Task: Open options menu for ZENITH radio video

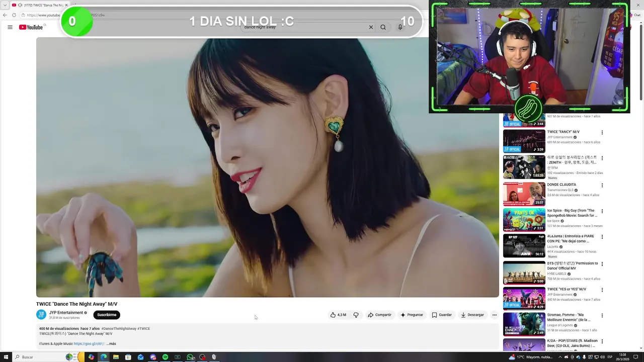Action: (602, 158)
